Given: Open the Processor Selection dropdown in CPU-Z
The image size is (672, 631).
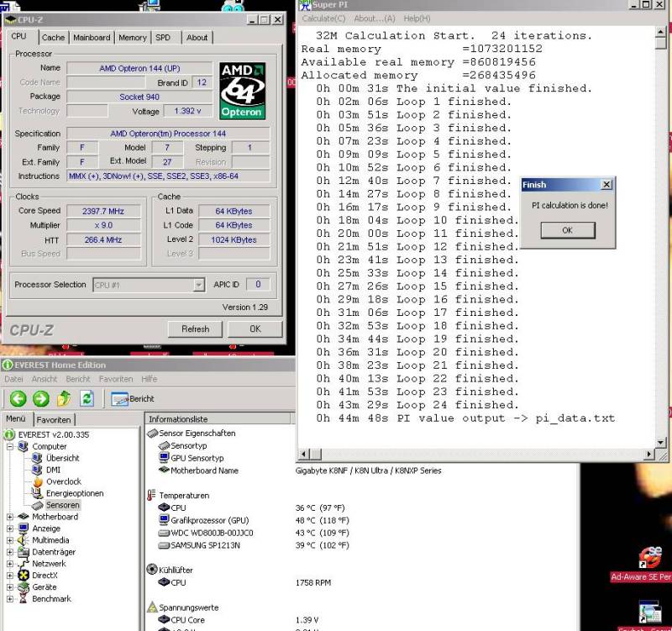Looking at the screenshot, I should [149, 285].
